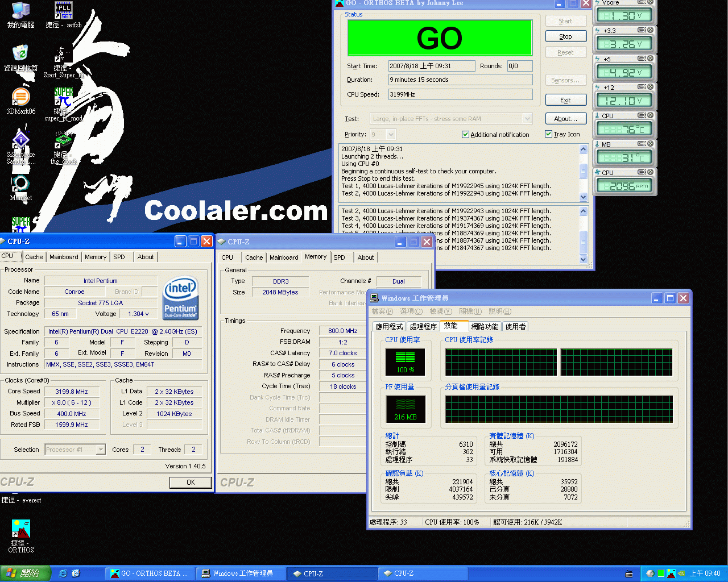Click the CPU Speed field showing 3199MHz
The width and height of the screenshot is (728, 582).
[x=461, y=94]
